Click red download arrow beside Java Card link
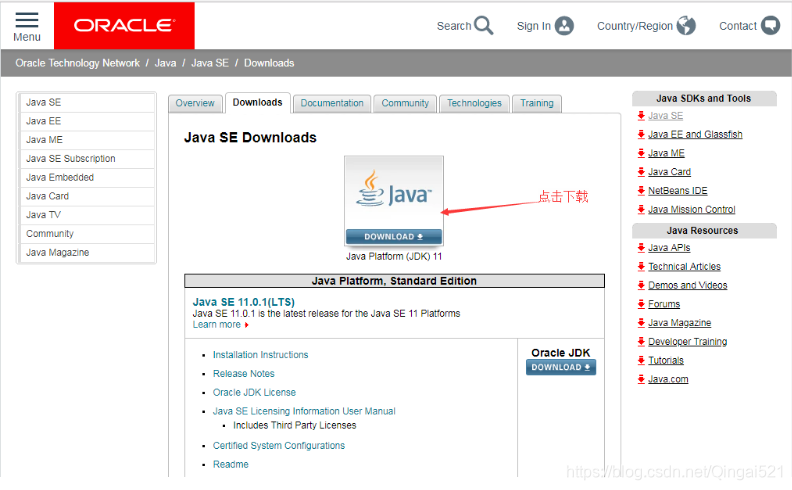This screenshot has height=490, width=792. tap(641, 172)
